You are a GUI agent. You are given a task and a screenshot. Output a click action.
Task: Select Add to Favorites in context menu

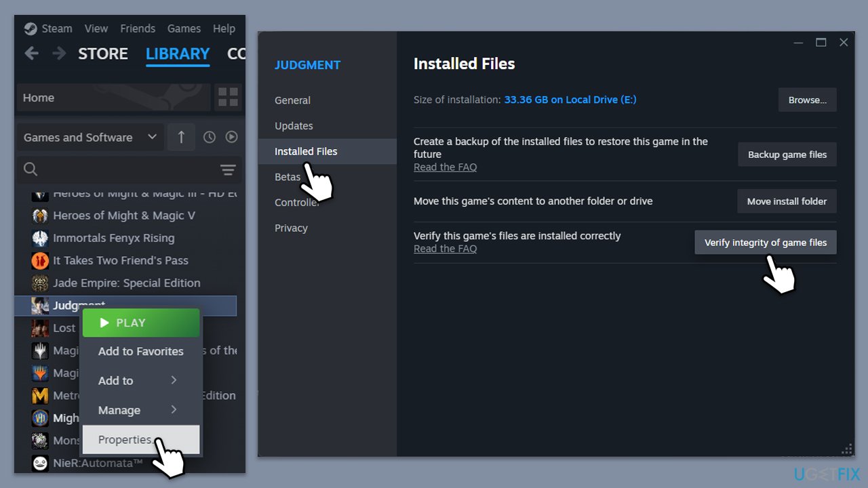click(x=141, y=351)
